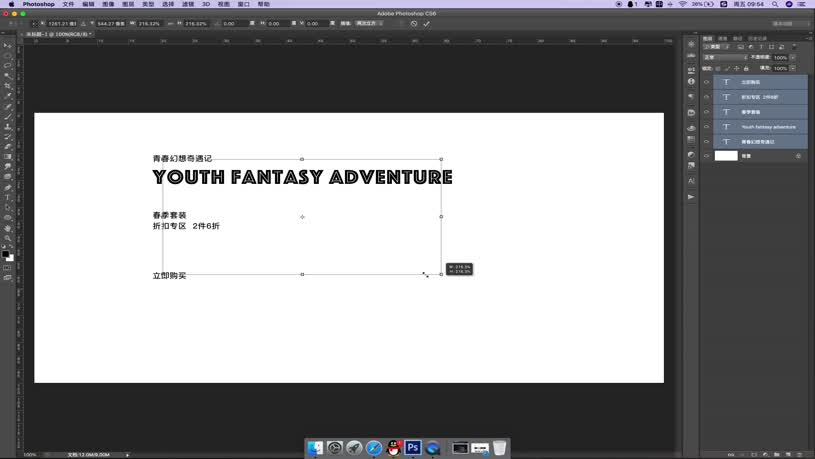
Task: Open the Photoshop application menu
Action: pyautogui.click(x=38, y=4)
